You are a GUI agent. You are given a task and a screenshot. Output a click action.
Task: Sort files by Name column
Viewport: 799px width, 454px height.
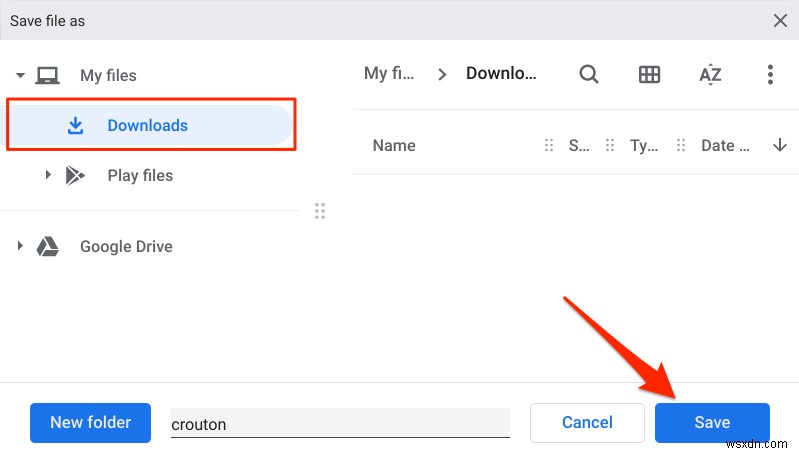pos(394,145)
